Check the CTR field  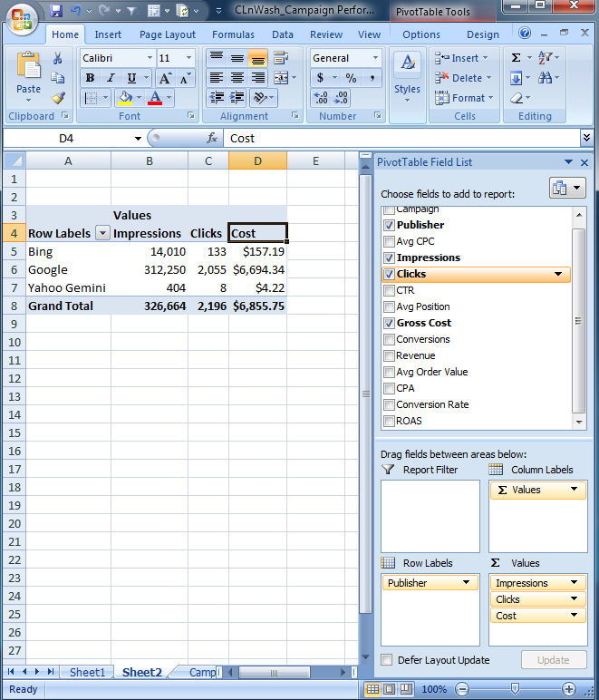coord(389,291)
